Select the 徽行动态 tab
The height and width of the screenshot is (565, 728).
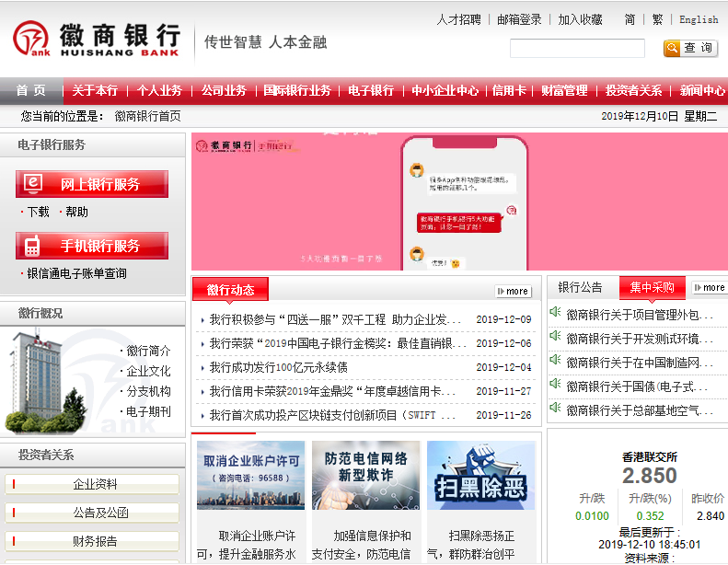coord(230,290)
